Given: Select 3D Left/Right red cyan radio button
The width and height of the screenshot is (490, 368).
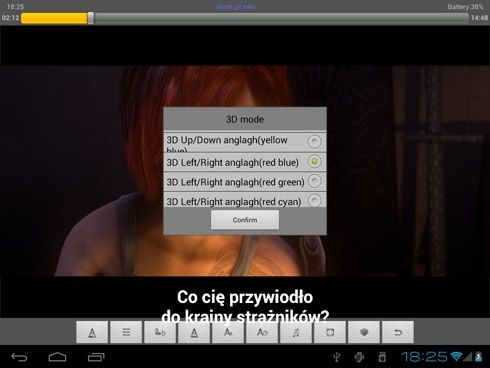Looking at the screenshot, I should pyautogui.click(x=314, y=201).
